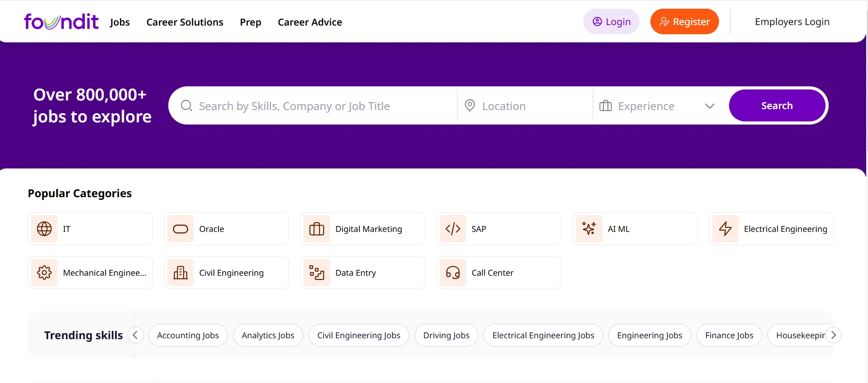
Task: Open the Career Advice menu
Action: (310, 22)
